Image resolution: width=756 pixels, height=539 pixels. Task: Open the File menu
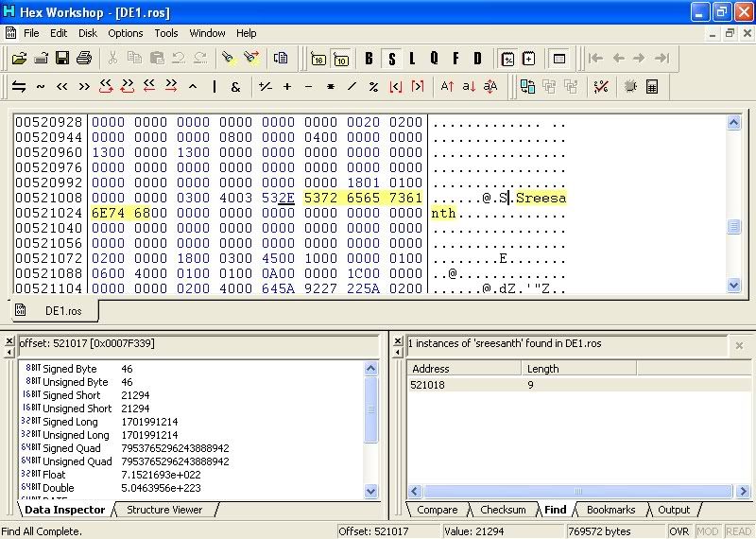click(31, 33)
